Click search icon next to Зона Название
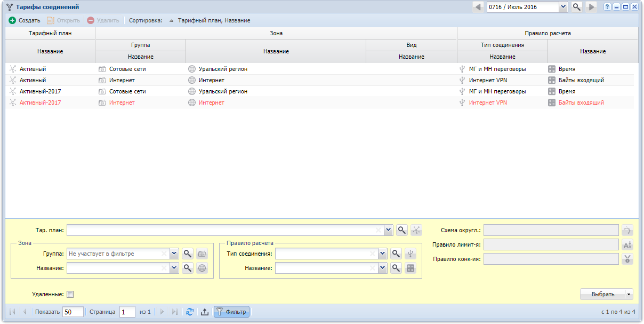This screenshot has height=324, width=644. click(187, 268)
